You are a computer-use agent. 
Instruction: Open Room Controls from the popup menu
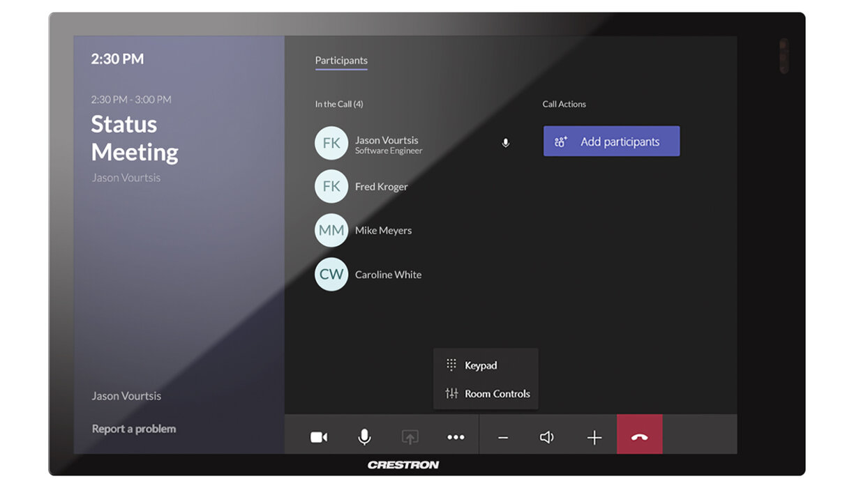tap(497, 394)
